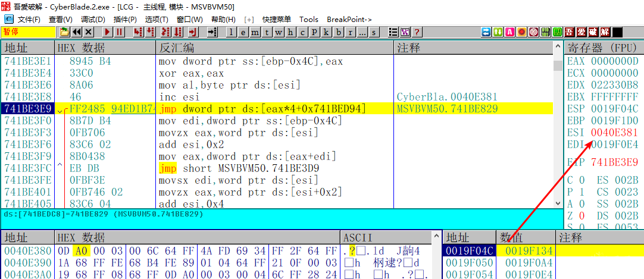Open Breakpoints window with 'b' button
Viewport: 644px width, 279px height.
point(339,32)
